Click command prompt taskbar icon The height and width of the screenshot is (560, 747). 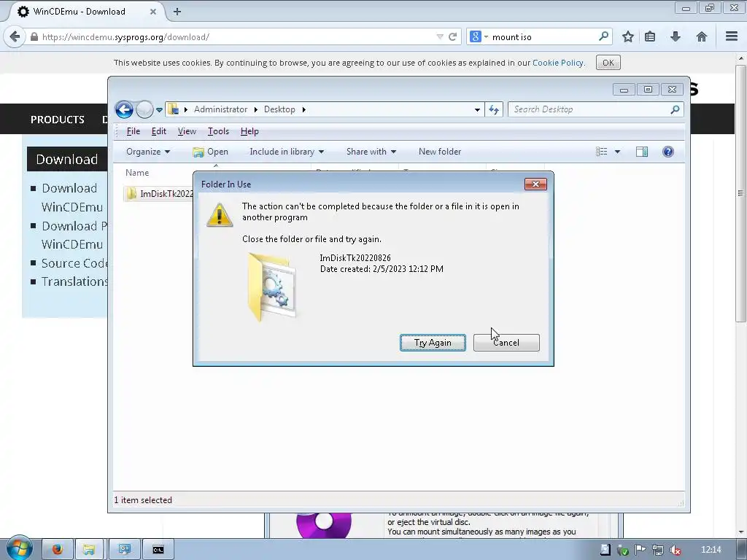(158, 550)
